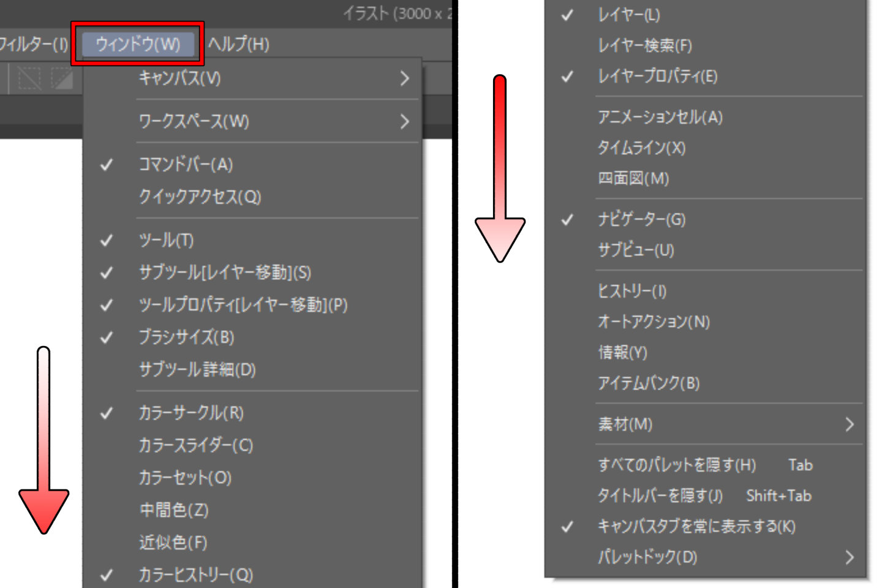882x588 pixels.
Task: Open the カラースライダー(C) palette
Action: tap(196, 446)
